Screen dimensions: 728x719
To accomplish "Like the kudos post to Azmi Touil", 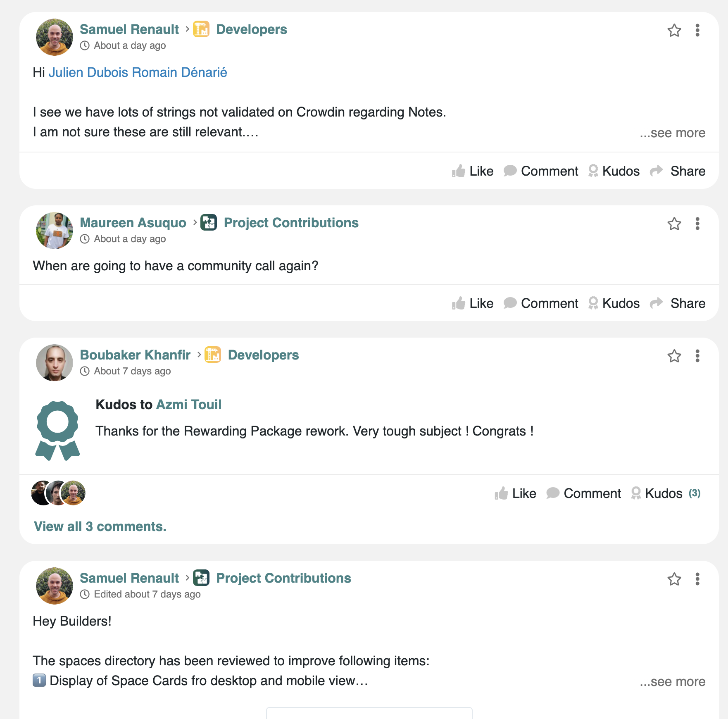I will tap(515, 493).
